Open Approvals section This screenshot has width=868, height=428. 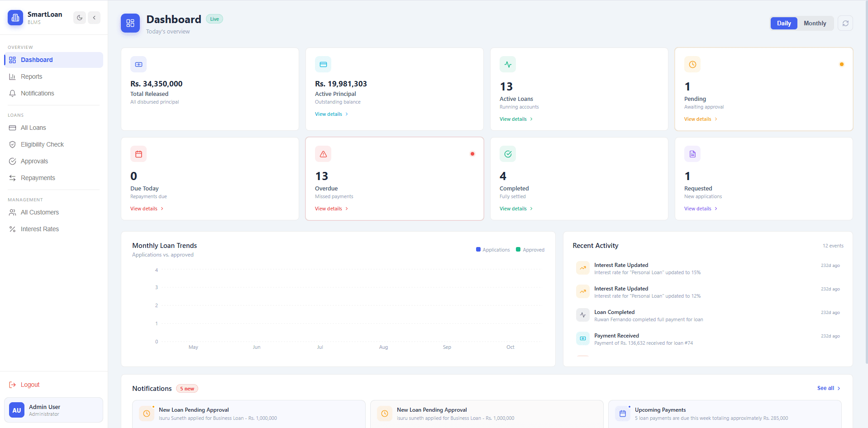53,161
